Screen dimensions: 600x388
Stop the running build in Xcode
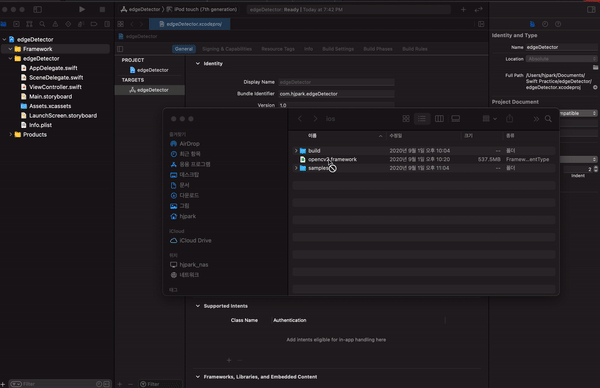coord(102,9)
